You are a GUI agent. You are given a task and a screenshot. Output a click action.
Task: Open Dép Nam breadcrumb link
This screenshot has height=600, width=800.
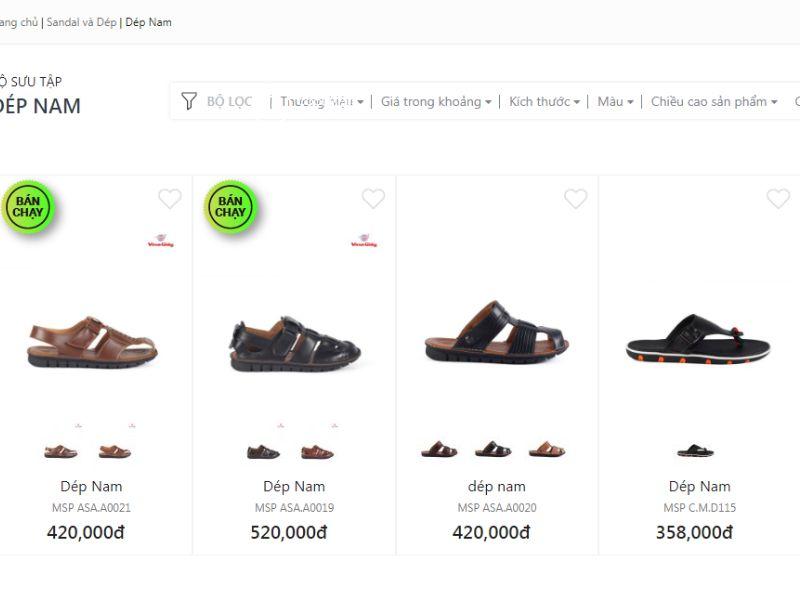148,22
